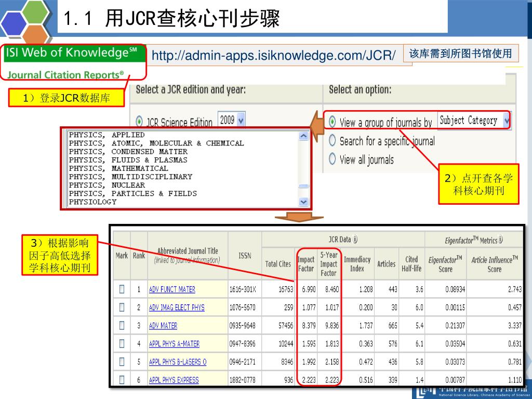Click the ISSN column header
532x399 pixels.
pos(245,256)
